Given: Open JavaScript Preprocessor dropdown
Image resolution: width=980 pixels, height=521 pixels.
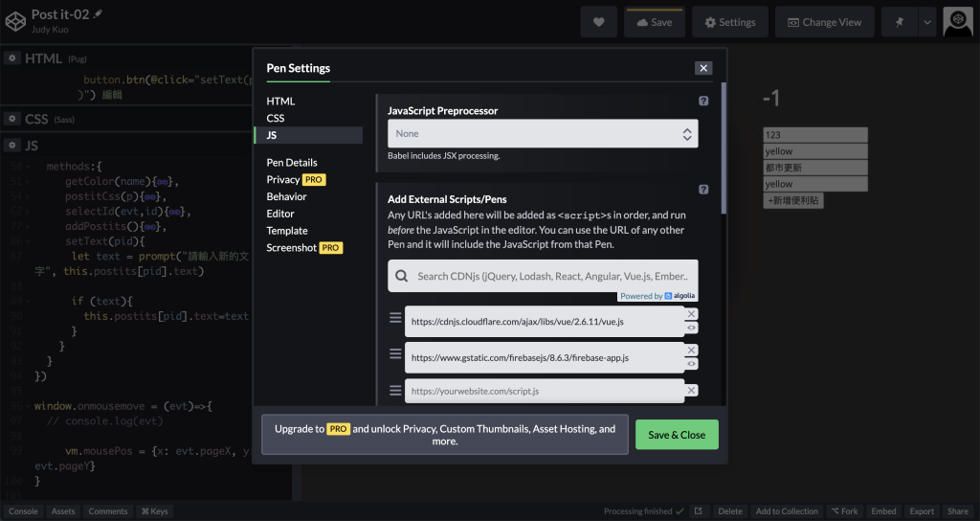Looking at the screenshot, I should tap(543, 134).
